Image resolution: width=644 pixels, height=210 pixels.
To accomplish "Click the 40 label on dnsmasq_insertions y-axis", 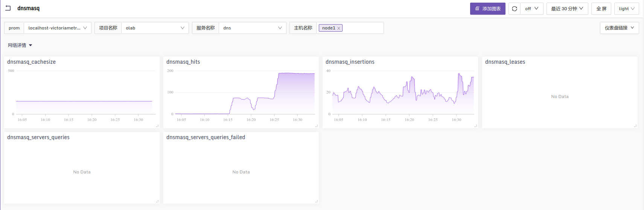I will 328,71.
